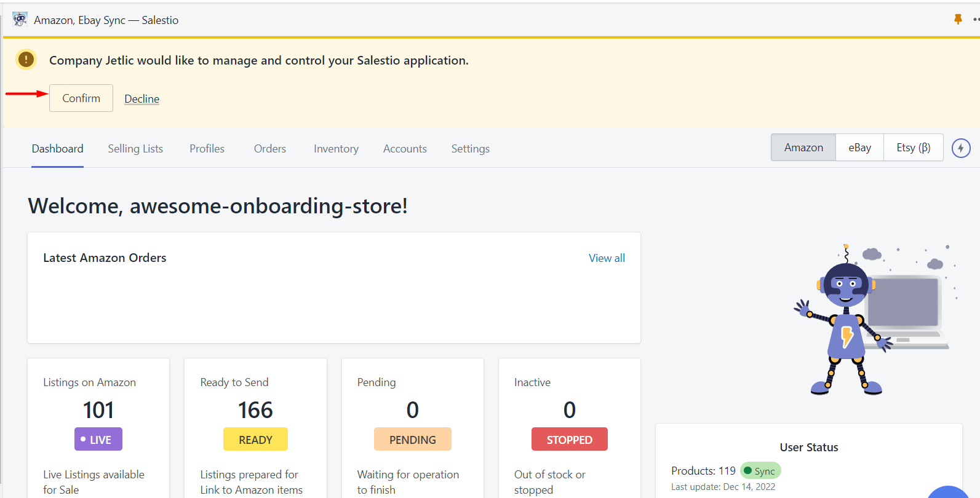Click the purple LIVE badge

tap(98, 440)
